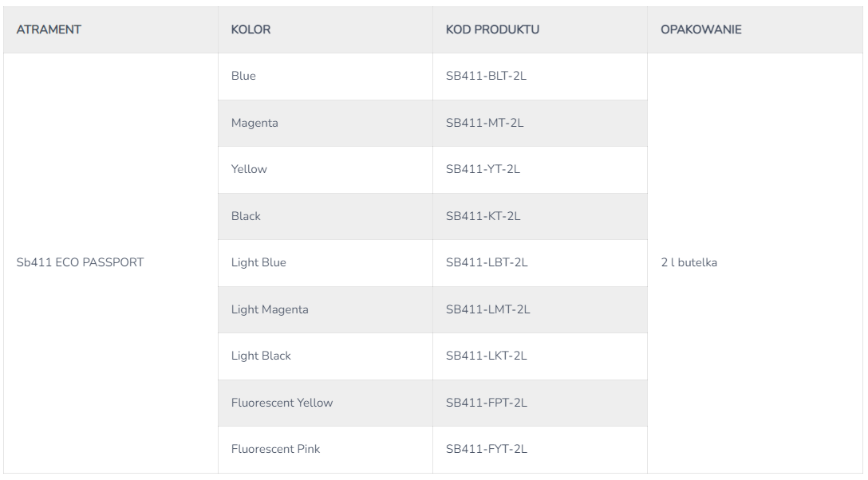This screenshot has width=868, height=480.
Task: Click product code SB411-FYT-2L
Action: click(486, 449)
